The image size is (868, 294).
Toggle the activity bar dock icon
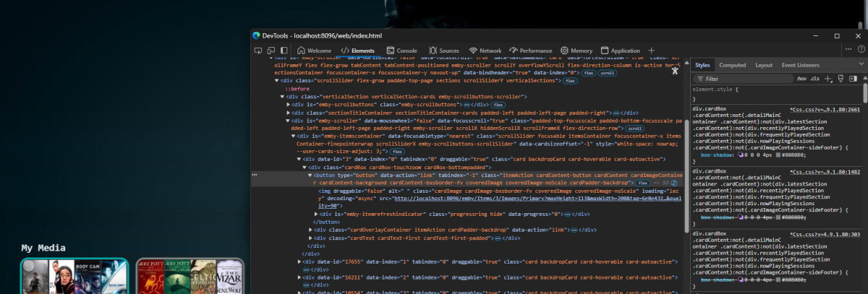285,51
